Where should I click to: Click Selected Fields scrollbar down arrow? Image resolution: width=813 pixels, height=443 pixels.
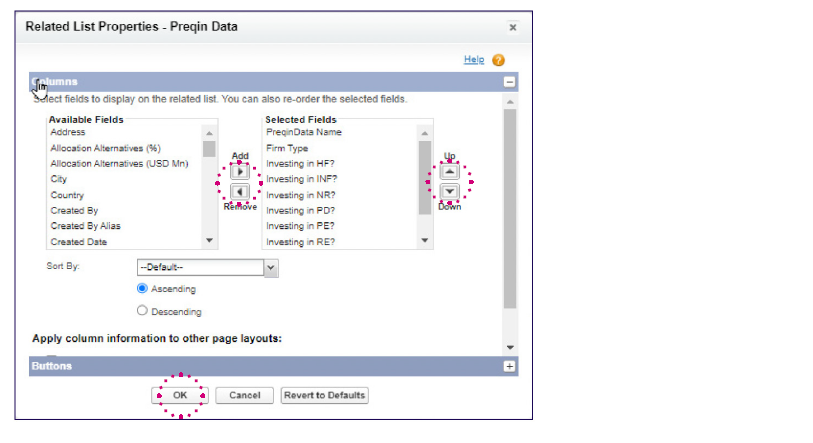pyautogui.click(x=425, y=240)
